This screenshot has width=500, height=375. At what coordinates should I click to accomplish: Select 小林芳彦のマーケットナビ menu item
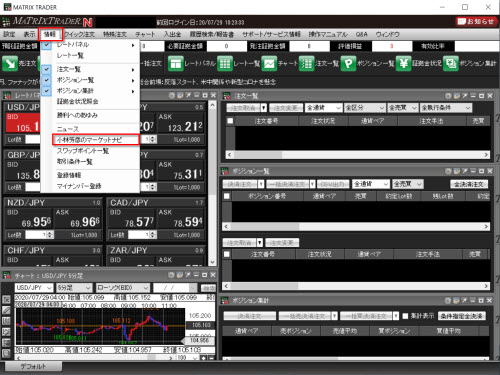(96, 140)
